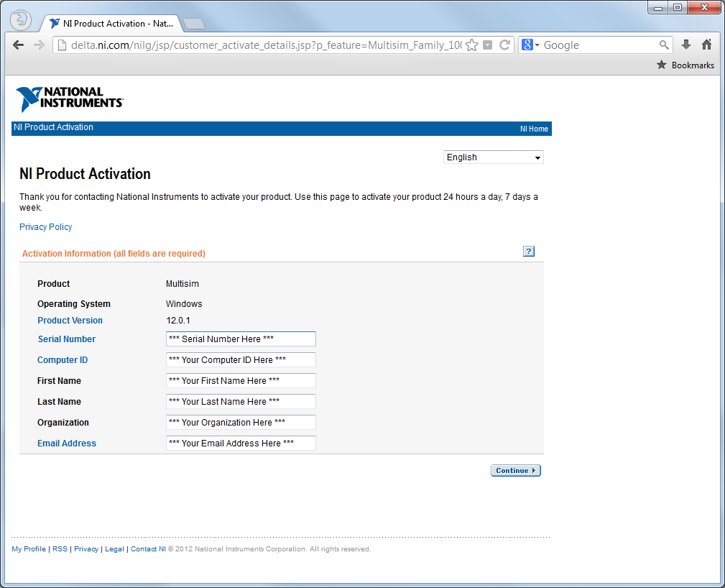Open a new blank browser tab
725x588 pixels.
193,24
